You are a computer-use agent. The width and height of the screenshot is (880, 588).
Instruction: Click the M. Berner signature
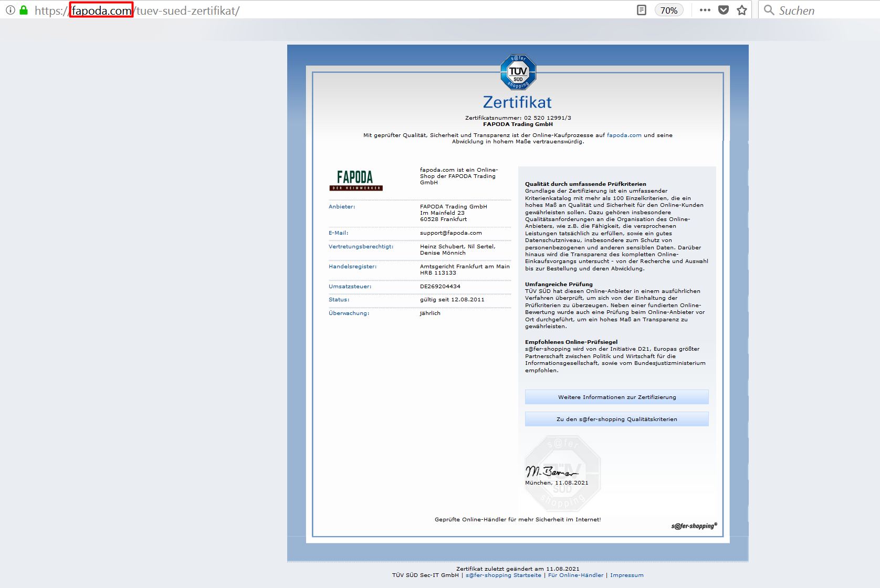551,470
